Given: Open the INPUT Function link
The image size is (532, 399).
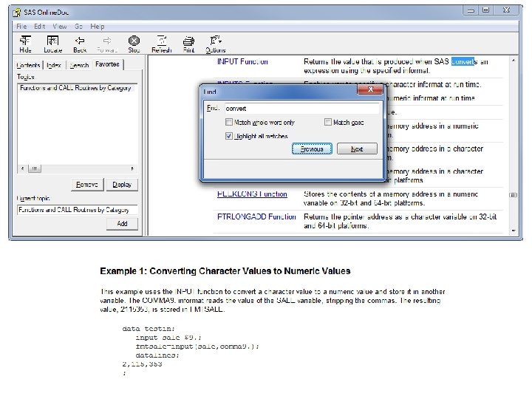Looking at the screenshot, I should click(242, 62).
